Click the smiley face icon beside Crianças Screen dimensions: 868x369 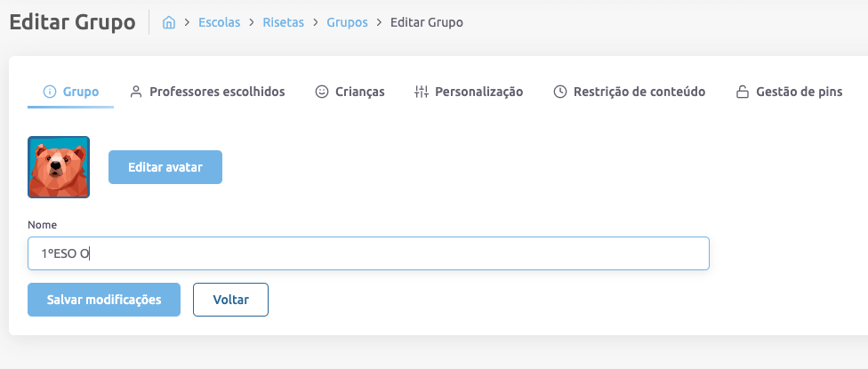(x=322, y=92)
